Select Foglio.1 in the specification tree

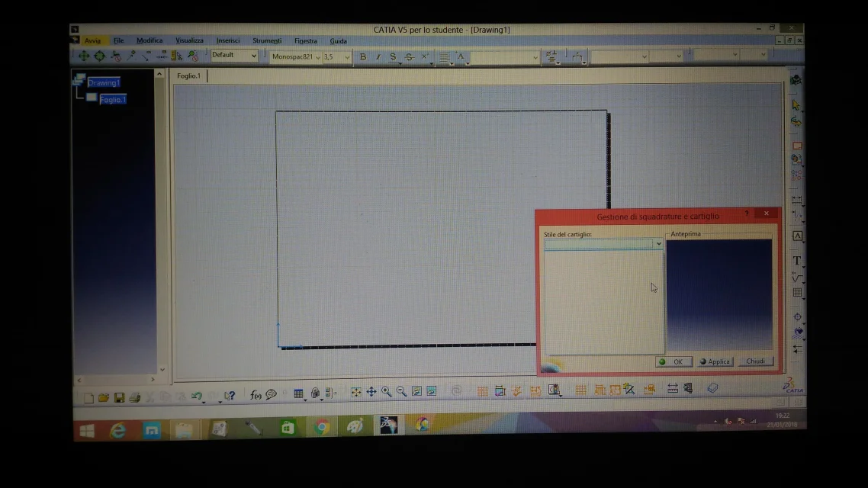click(x=113, y=100)
